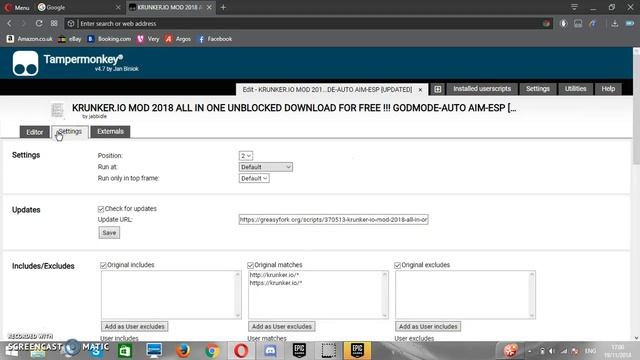Reload the page using refresh icon
The image size is (640, 360).
pos(39,24)
